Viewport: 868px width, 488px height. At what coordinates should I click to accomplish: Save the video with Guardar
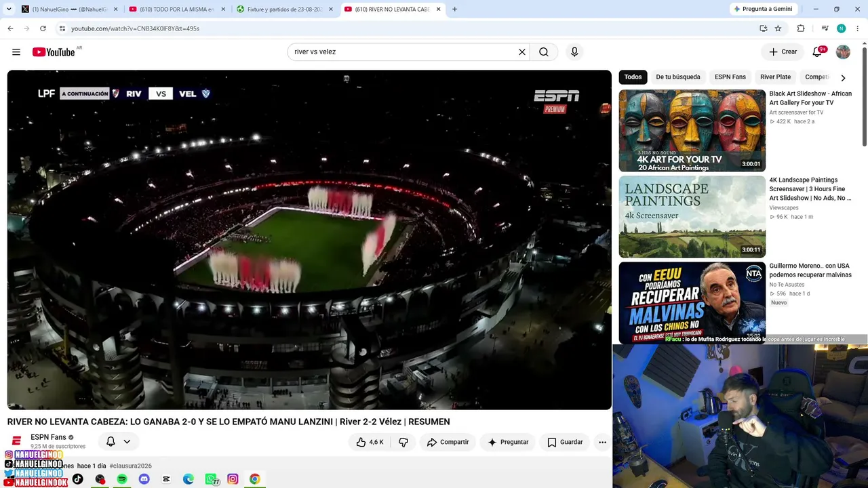[x=565, y=442]
